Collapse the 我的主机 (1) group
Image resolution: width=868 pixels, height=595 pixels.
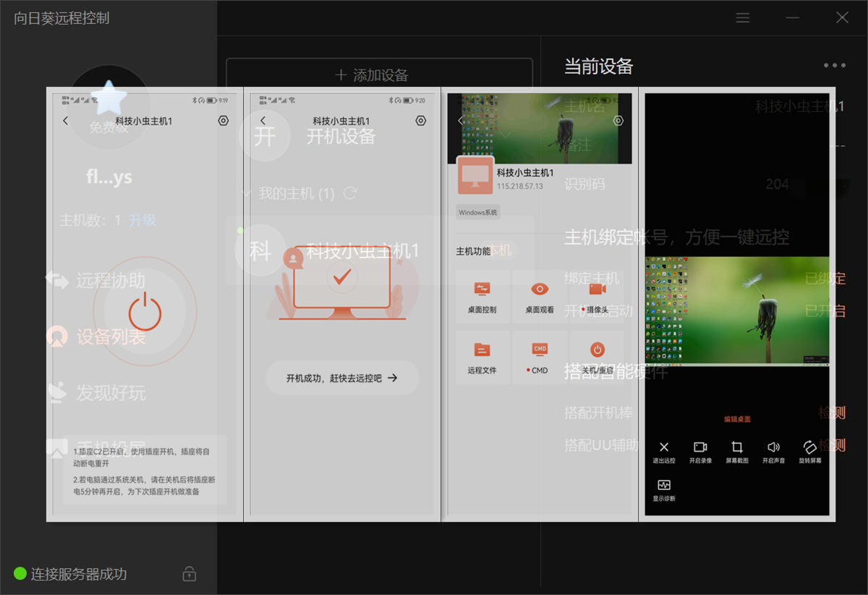[247, 193]
